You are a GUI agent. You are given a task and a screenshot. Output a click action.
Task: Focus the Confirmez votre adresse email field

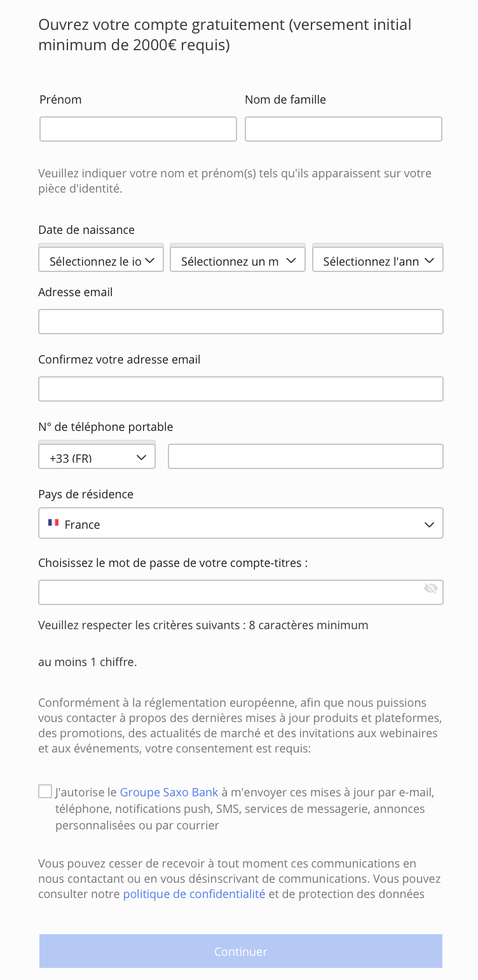[x=241, y=389]
